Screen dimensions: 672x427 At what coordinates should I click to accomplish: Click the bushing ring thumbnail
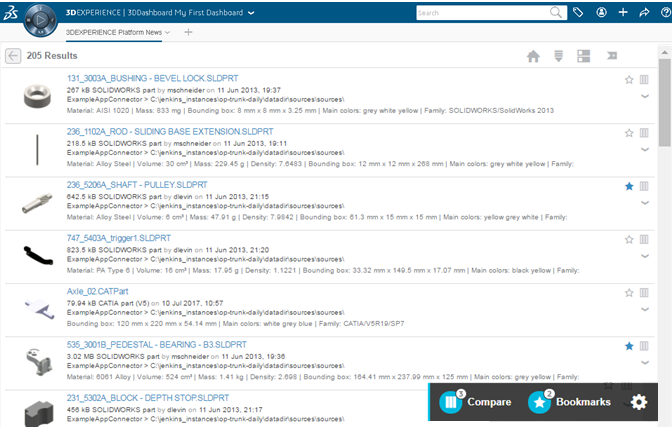[x=37, y=96]
